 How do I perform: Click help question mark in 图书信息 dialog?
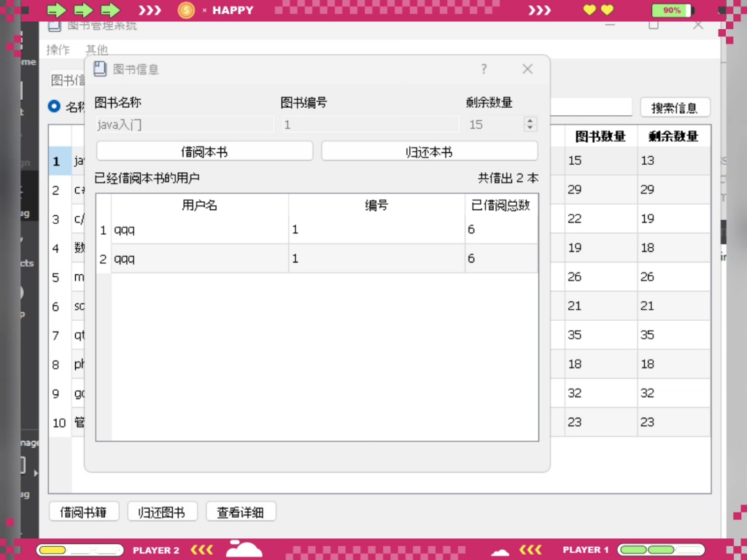[484, 69]
